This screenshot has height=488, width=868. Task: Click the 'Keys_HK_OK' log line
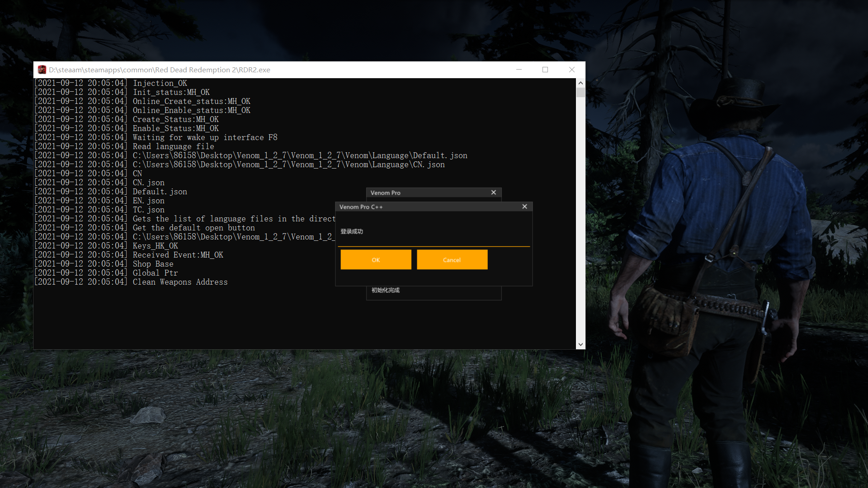(106, 246)
